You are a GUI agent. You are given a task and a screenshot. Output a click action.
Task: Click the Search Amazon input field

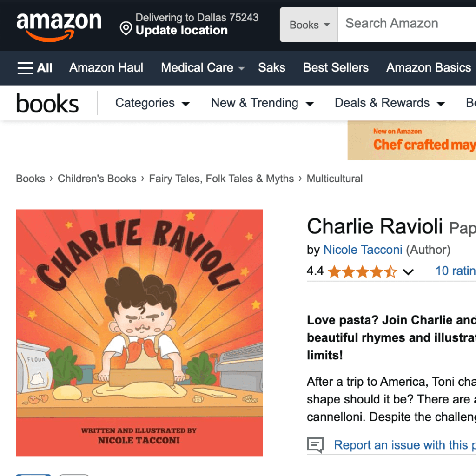407,25
